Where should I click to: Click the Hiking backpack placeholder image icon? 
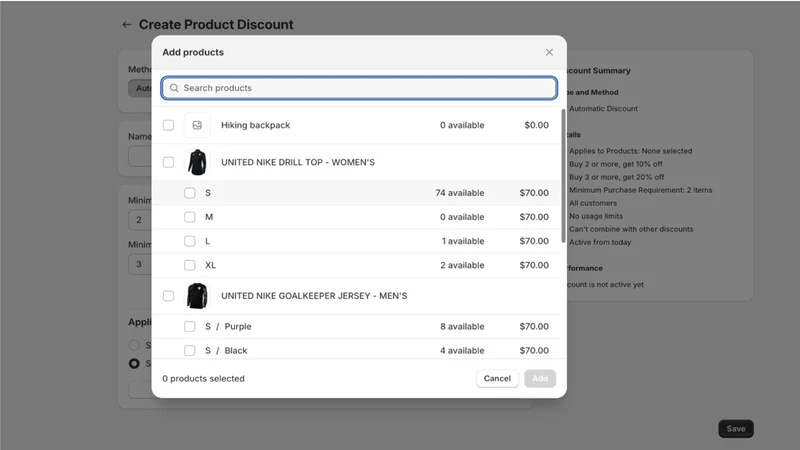click(x=197, y=125)
